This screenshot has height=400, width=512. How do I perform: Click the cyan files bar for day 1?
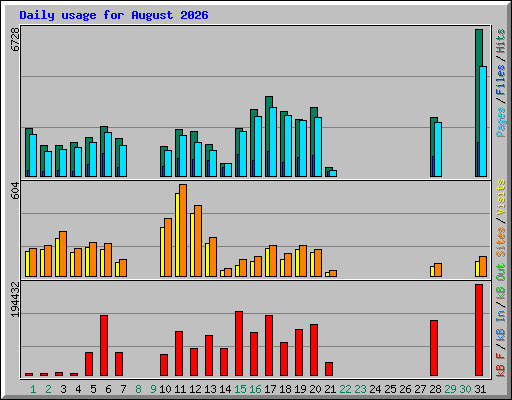coord(33,155)
